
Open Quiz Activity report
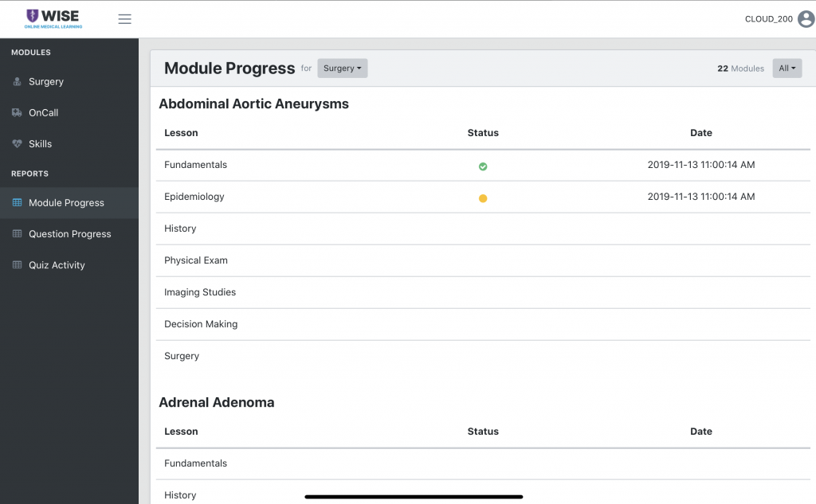click(x=57, y=265)
